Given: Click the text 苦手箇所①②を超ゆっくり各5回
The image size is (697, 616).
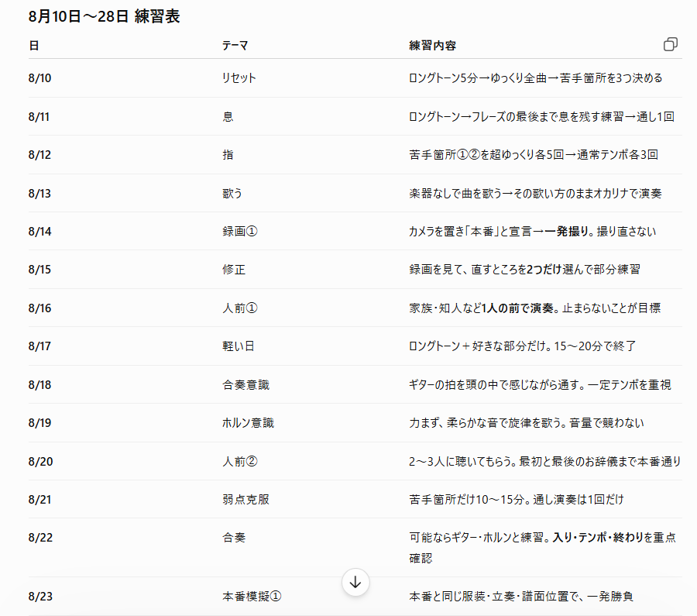Looking at the screenshot, I should point(487,155).
